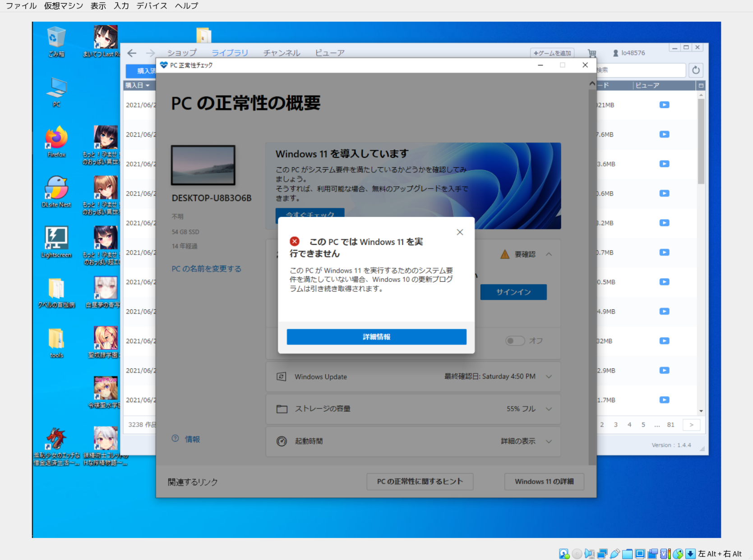
Task: Switch to the チャンネル tab
Action: pyautogui.click(x=282, y=53)
